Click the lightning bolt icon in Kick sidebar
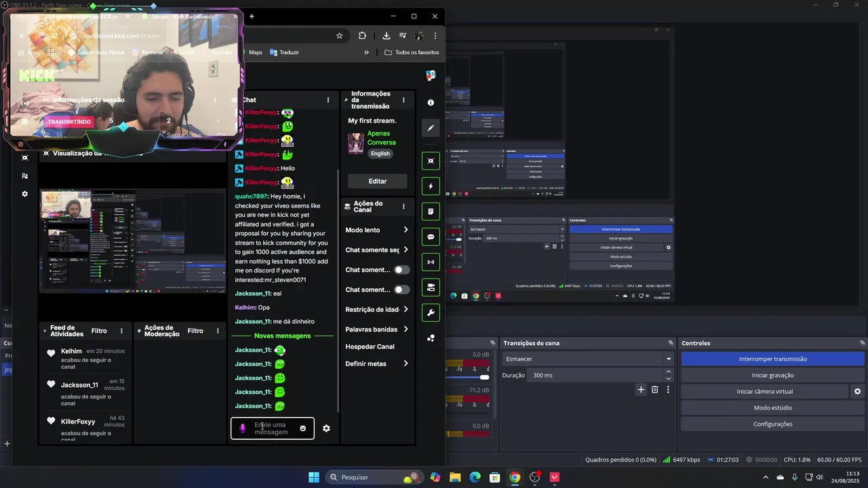Viewport: 868px width, 488px height. point(431,186)
